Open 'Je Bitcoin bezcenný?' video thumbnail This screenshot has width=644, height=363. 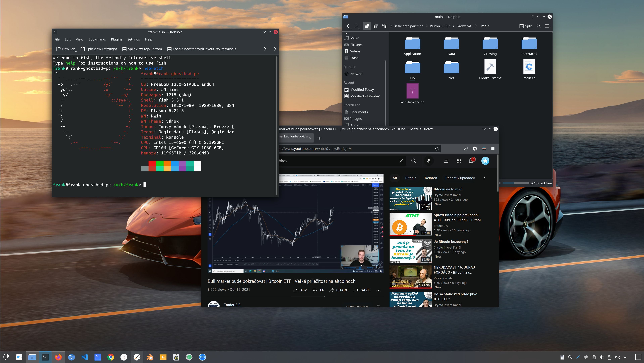click(411, 251)
